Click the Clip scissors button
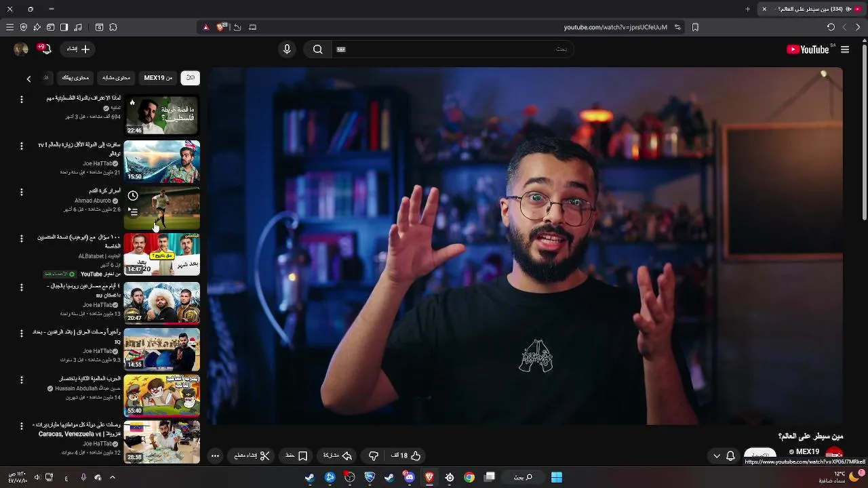868x488 pixels. click(x=252, y=456)
